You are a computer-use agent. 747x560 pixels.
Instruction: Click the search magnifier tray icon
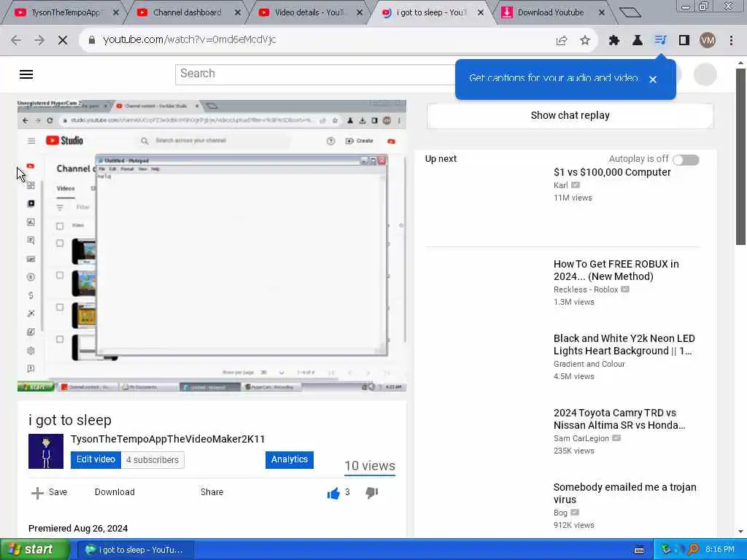[694, 550]
